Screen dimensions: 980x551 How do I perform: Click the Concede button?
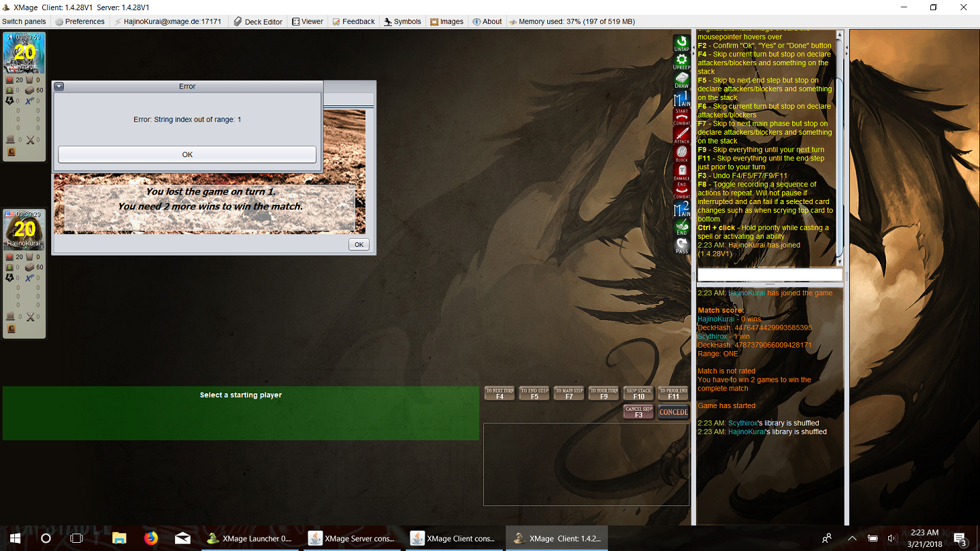click(673, 412)
